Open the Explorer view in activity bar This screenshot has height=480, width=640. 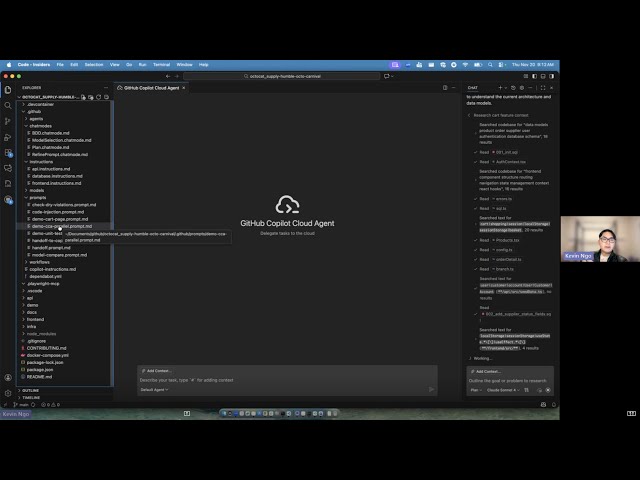pos(8,90)
